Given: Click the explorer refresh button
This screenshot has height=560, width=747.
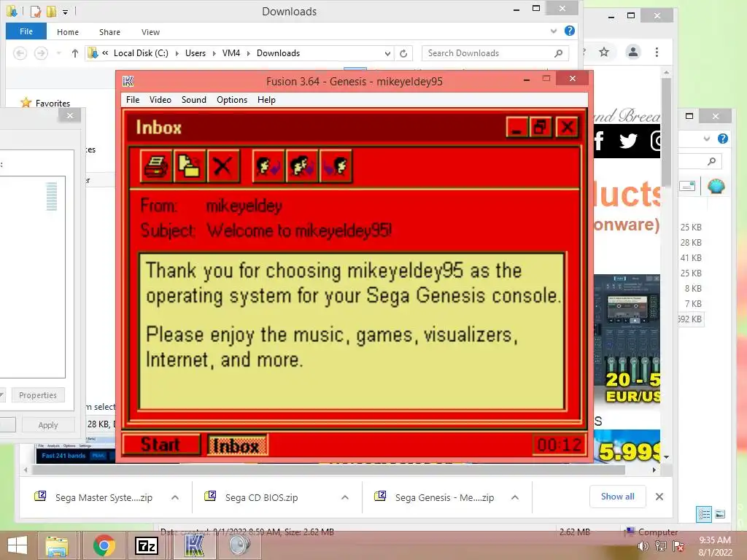Looking at the screenshot, I should click(x=403, y=53).
